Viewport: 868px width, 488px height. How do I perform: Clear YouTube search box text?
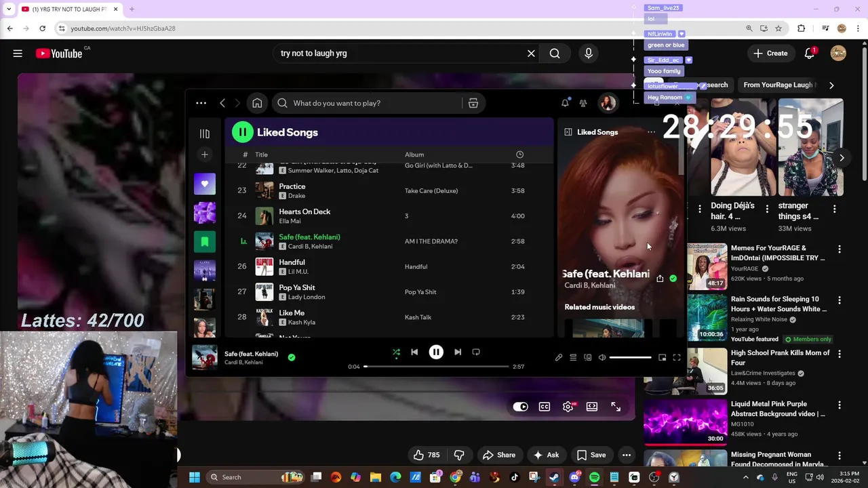531,54
